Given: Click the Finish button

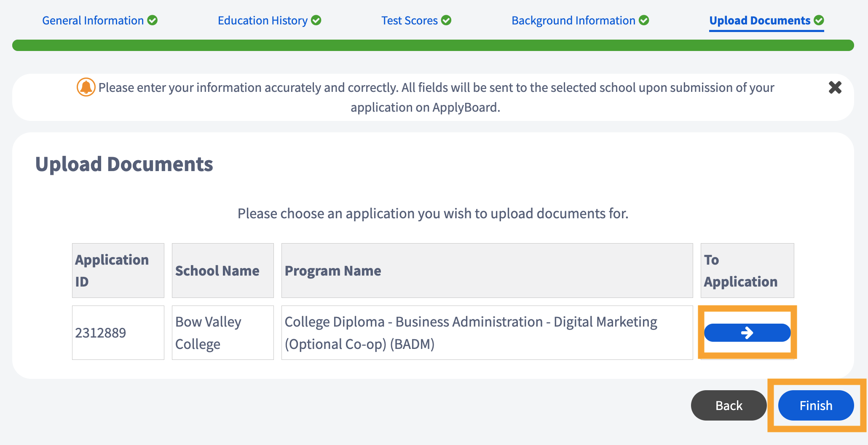Looking at the screenshot, I should click(x=816, y=405).
